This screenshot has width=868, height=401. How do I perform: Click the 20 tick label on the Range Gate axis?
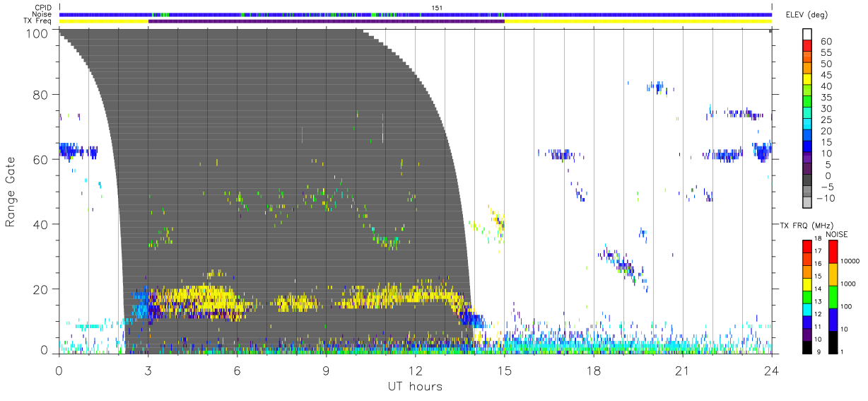point(41,289)
